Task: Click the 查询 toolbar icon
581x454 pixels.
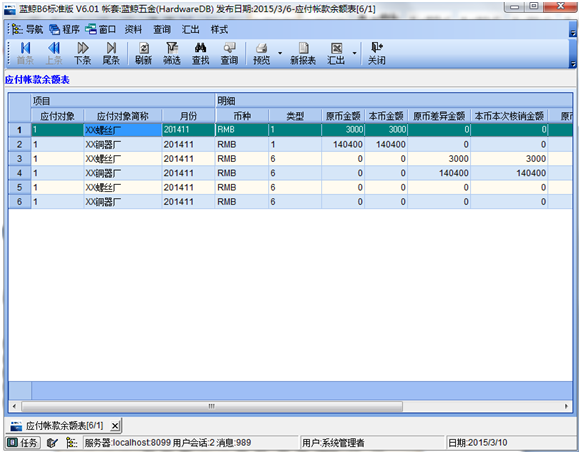Action: [229, 53]
